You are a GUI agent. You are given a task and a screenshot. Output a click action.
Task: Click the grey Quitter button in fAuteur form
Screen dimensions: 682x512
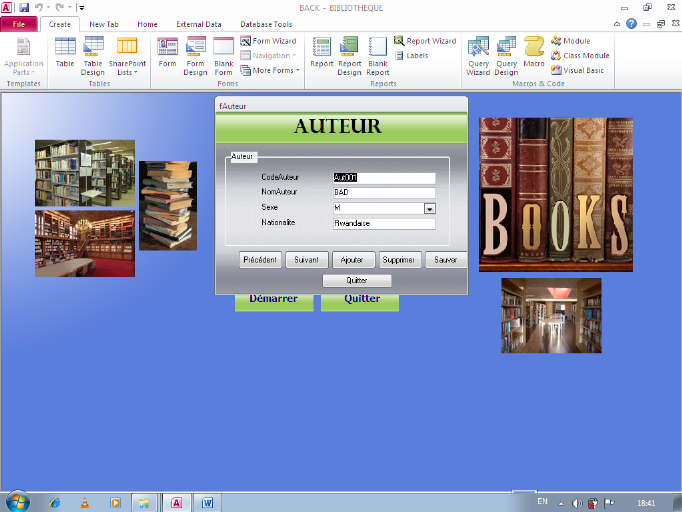(x=357, y=281)
